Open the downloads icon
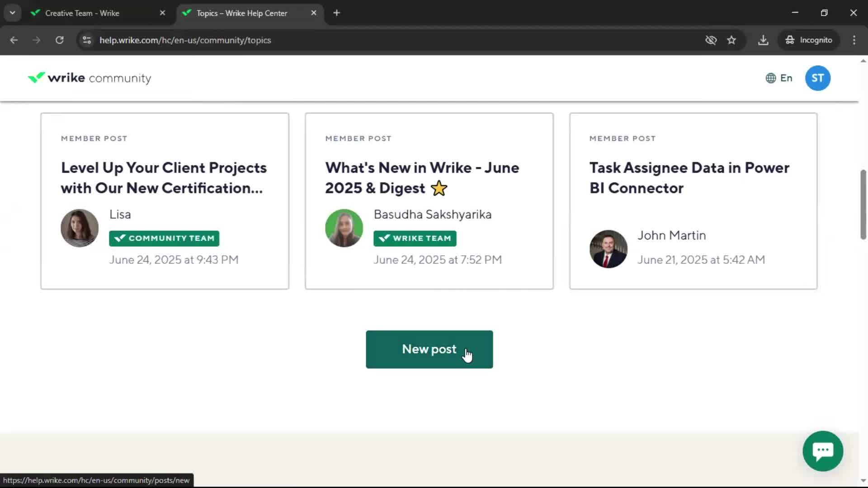 coord(763,40)
